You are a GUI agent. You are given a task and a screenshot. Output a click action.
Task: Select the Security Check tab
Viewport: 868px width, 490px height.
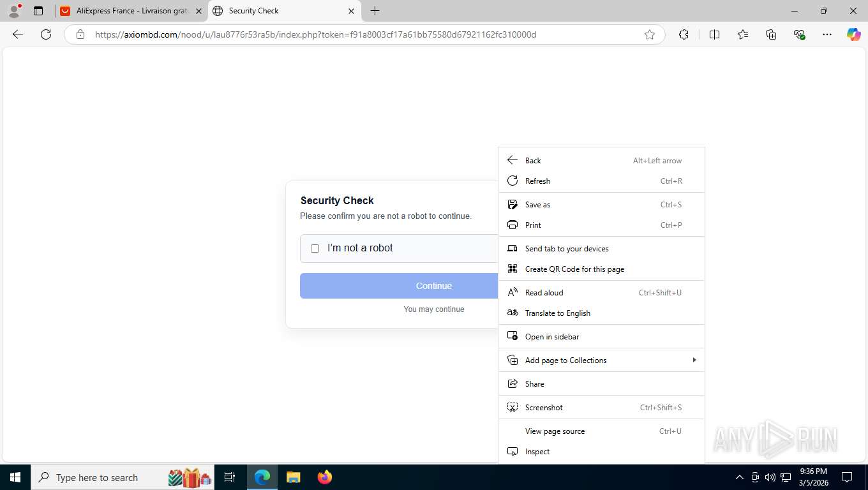click(285, 11)
